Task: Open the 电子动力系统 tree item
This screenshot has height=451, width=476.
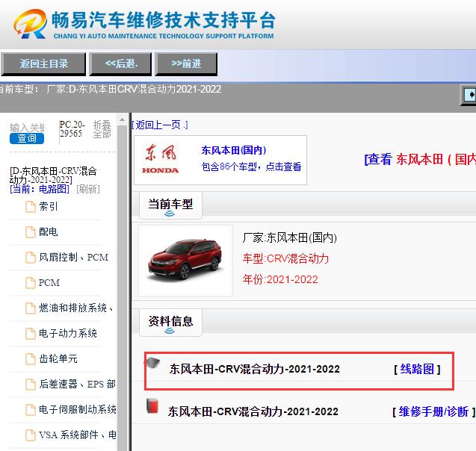Action: (68, 333)
